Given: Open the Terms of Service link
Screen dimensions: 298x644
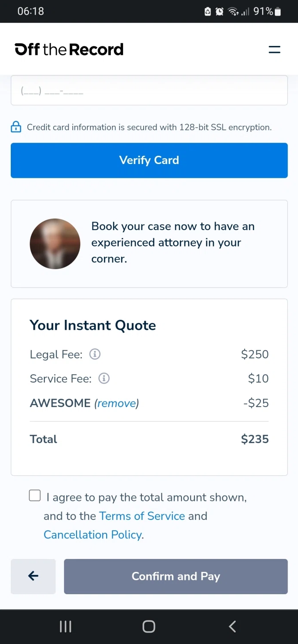Looking at the screenshot, I should 142,516.
